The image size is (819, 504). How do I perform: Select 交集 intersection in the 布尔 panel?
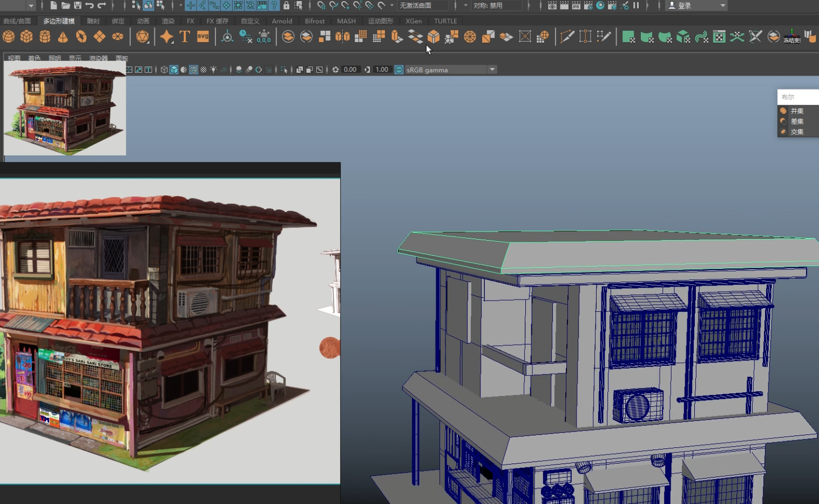coord(797,132)
